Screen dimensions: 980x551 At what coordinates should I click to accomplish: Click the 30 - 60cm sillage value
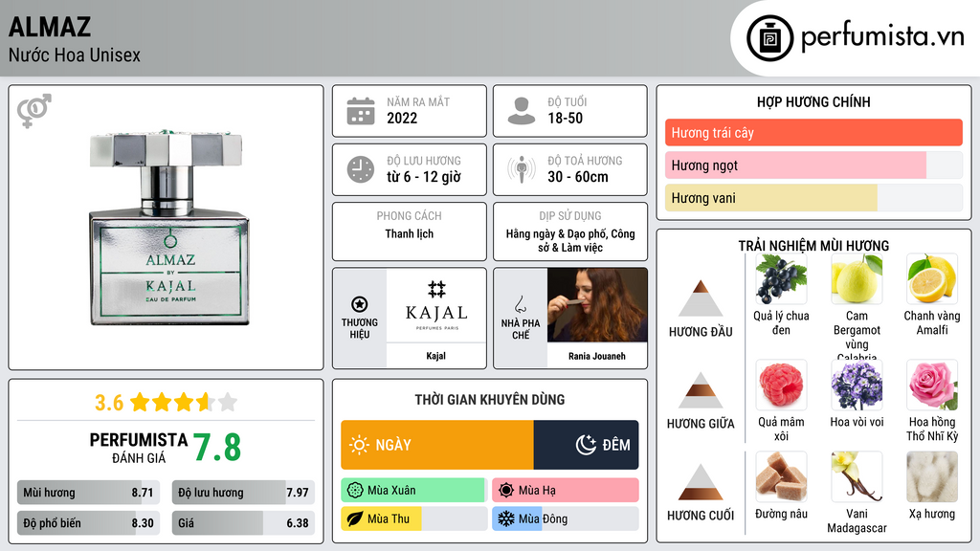(577, 177)
